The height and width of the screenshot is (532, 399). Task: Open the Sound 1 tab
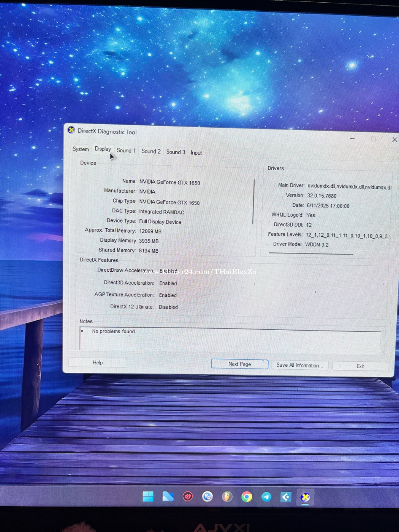coord(126,150)
